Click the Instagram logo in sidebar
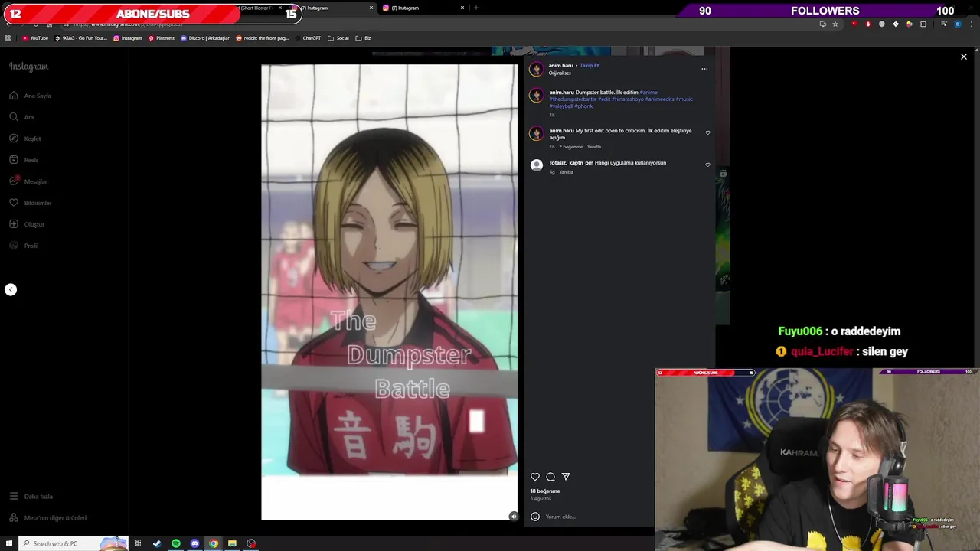The width and height of the screenshot is (980, 551). click(28, 67)
